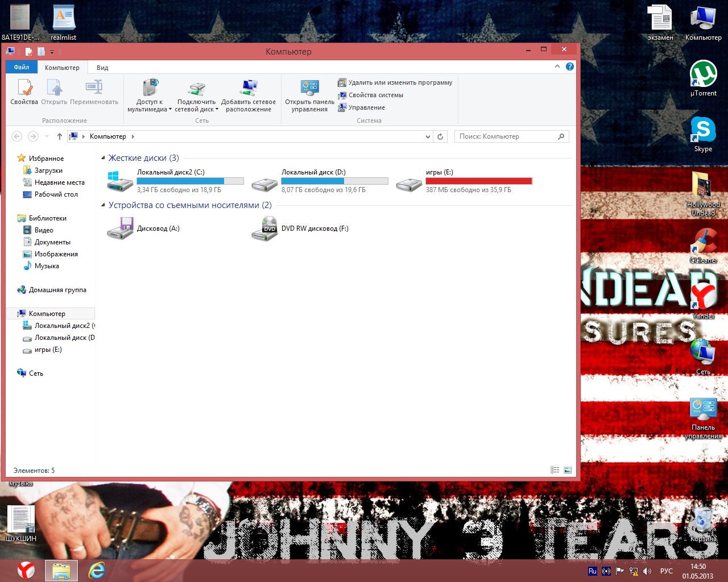Refresh the Компьютер view

point(440,136)
